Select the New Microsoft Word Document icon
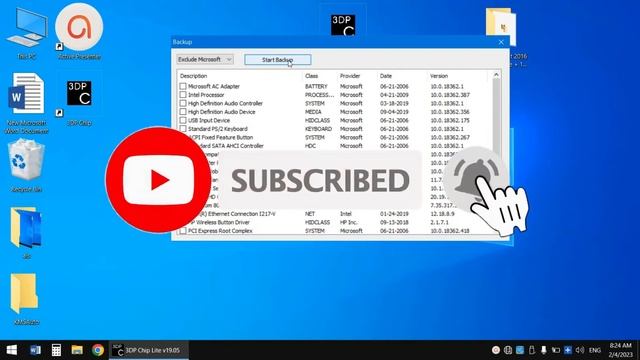This screenshot has width=640, height=360. (27, 103)
